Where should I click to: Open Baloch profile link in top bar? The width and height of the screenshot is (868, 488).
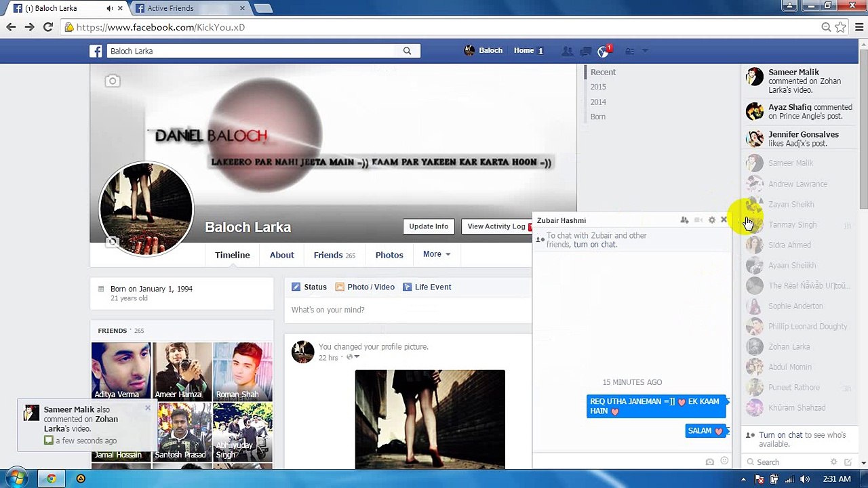[484, 51]
